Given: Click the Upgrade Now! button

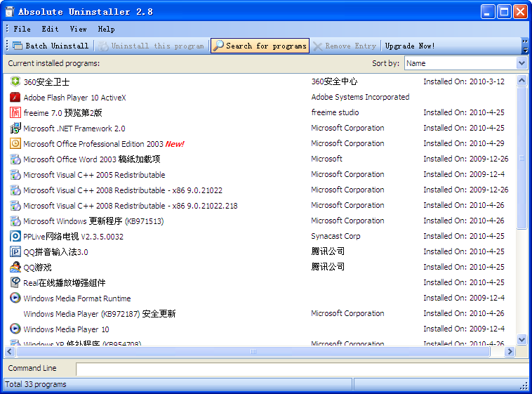Looking at the screenshot, I should point(410,46).
